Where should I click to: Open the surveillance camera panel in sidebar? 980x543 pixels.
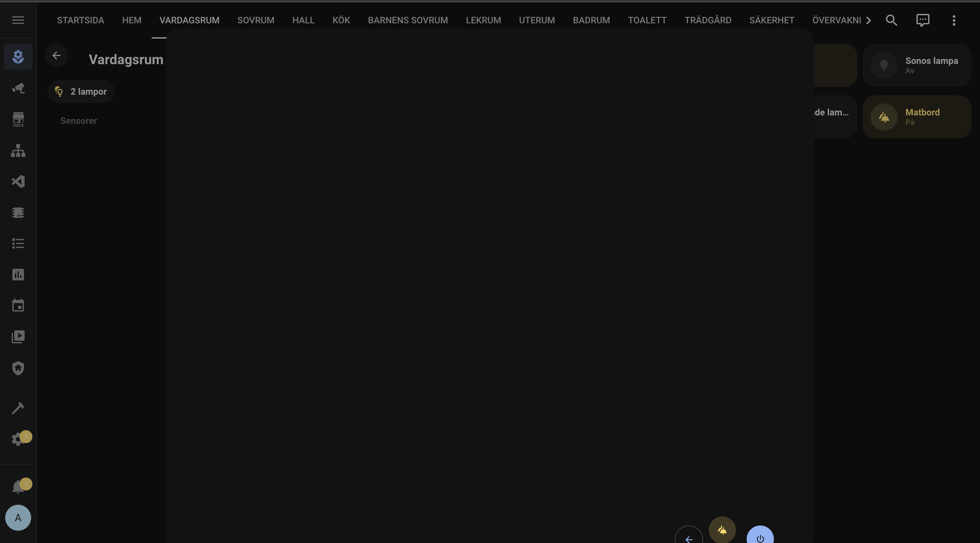coord(18,88)
